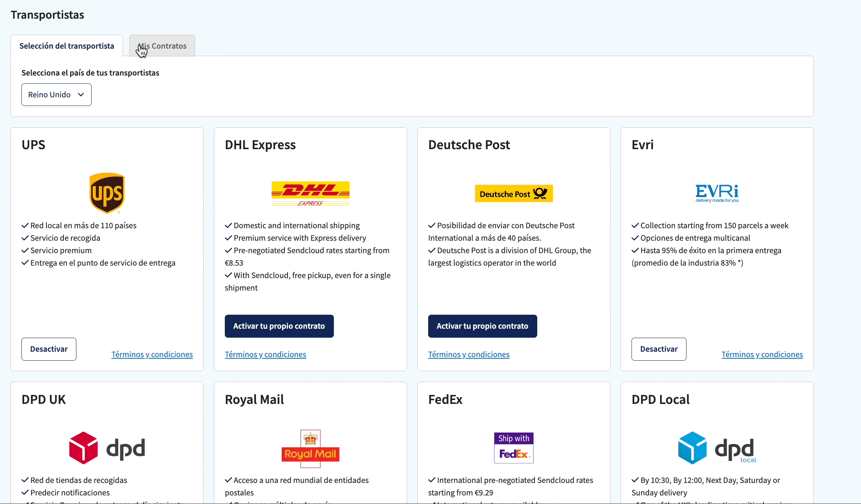Click 'Servicio premium' under UPS
Image resolution: width=861 pixels, height=504 pixels.
[61, 250]
